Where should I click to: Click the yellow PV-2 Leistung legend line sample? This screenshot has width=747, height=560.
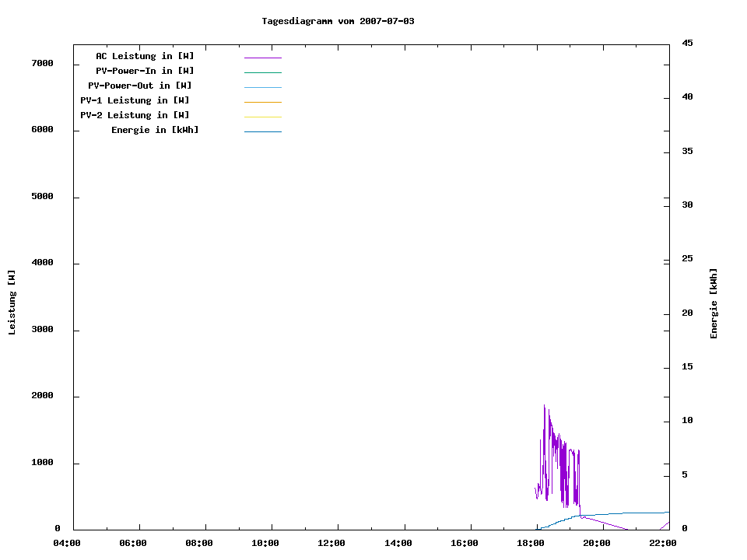pyautogui.click(x=262, y=117)
